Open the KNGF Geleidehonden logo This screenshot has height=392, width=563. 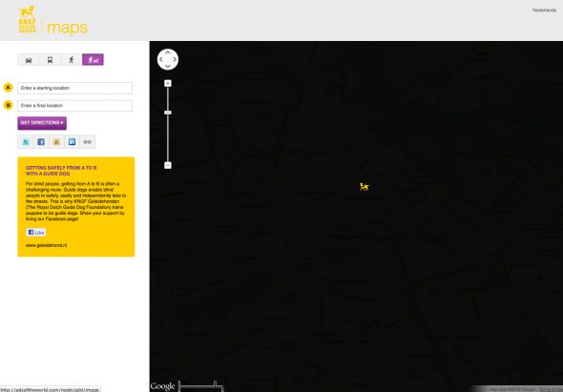[x=28, y=19]
